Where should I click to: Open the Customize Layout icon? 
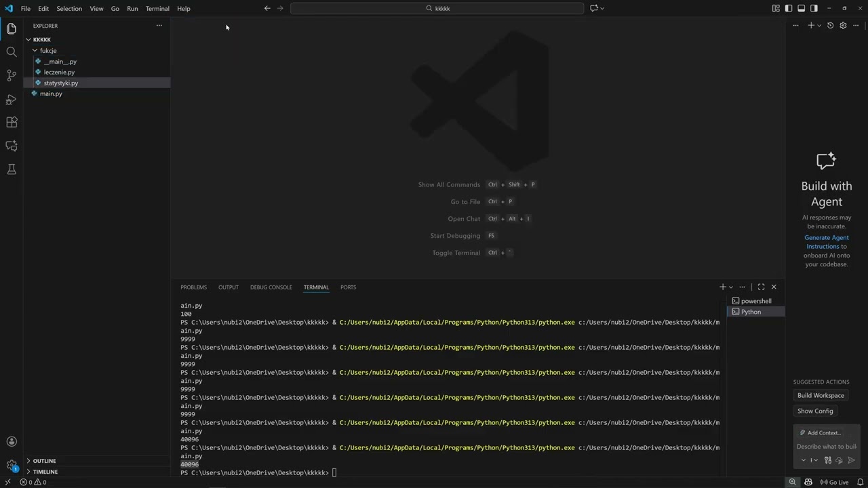(776, 8)
